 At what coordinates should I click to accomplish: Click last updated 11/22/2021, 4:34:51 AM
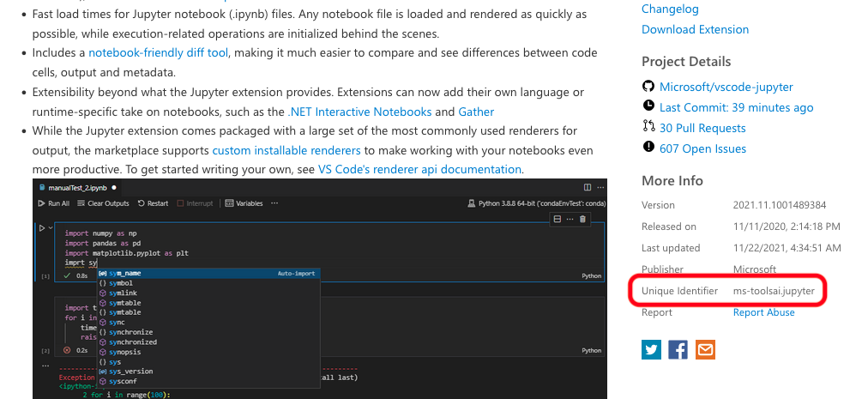tap(787, 248)
